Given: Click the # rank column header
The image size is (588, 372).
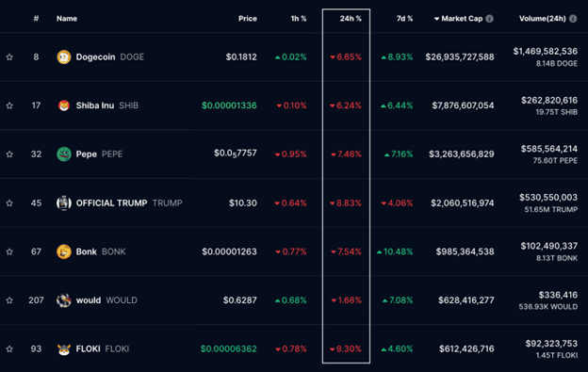Looking at the screenshot, I should point(36,19).
